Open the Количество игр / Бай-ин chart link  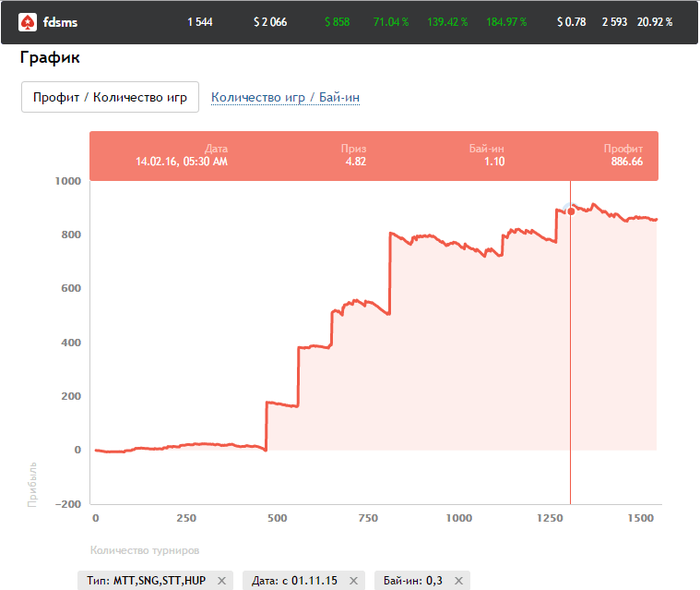[285, 97]
